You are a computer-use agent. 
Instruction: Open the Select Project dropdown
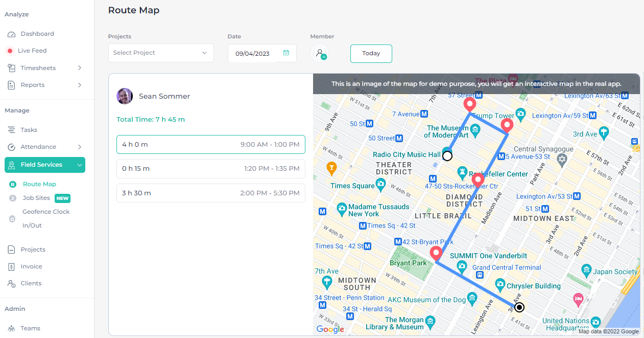[x=161, y=53]
